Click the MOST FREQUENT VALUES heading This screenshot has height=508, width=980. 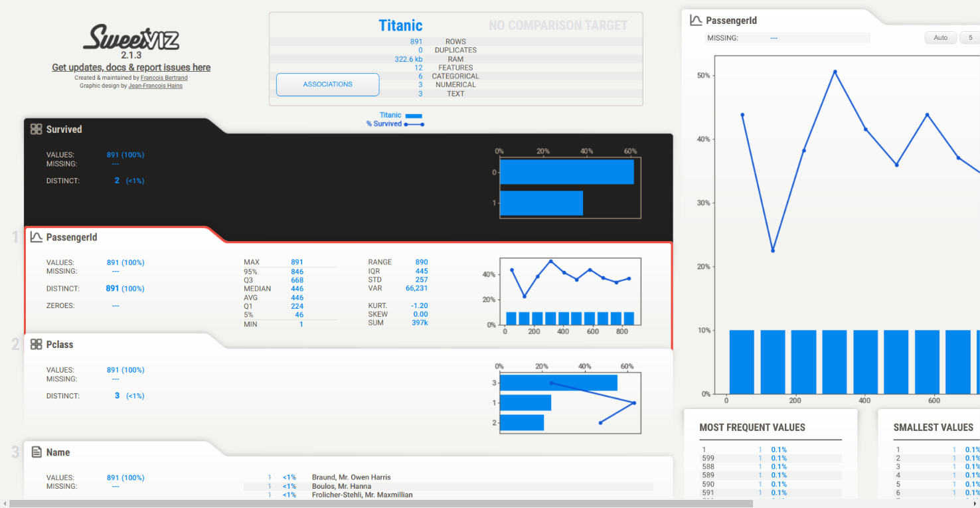coord(752,428)
